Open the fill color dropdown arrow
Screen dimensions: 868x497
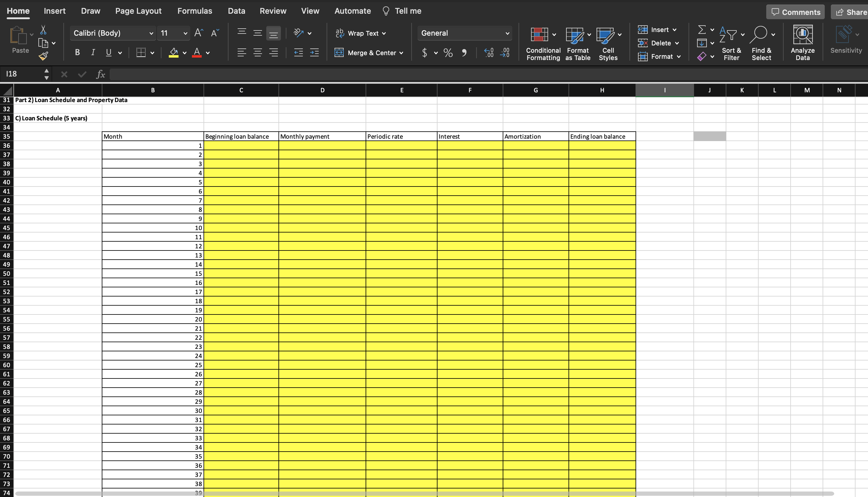(x=185, y=53)
